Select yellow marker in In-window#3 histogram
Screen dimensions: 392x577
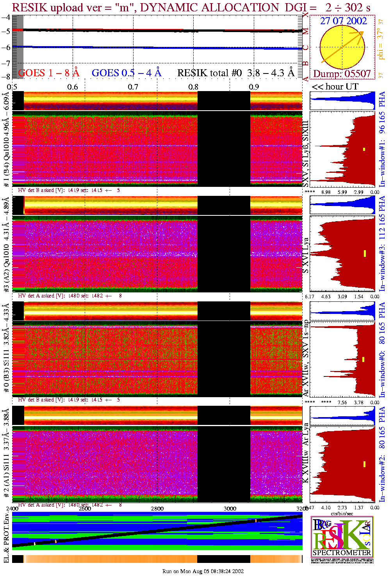point(365,253)
